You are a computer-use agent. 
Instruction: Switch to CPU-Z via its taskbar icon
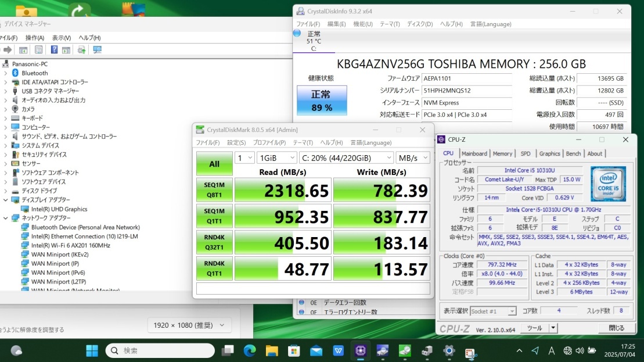click(x=361, y=350)
